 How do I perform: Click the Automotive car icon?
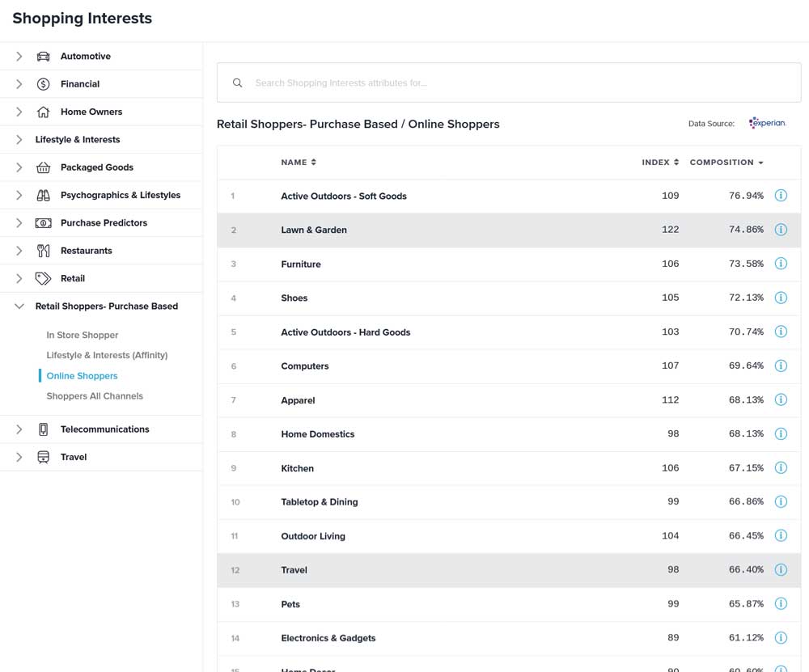tap(44, 57)
